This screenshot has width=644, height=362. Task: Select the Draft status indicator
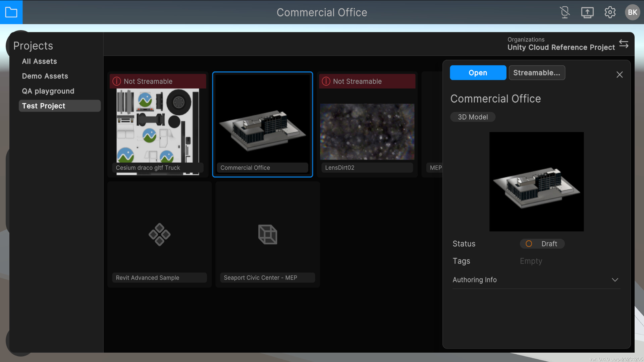pyautogui.click(x=542, y=244)
